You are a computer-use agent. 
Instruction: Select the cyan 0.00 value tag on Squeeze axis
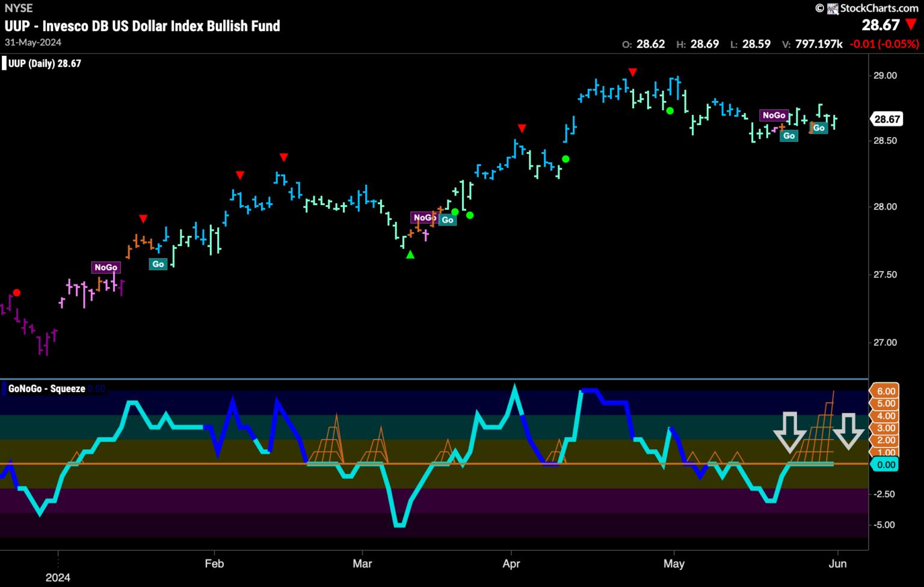pyautogui.click(x=883, y=465)
